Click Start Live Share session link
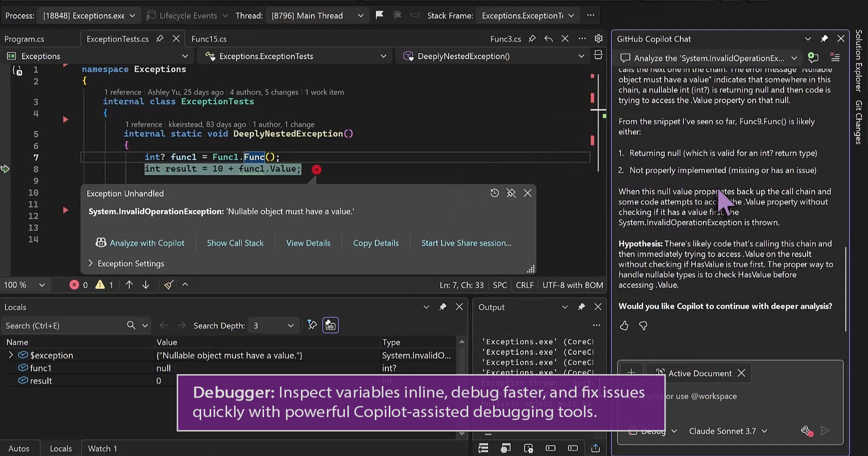Viewport: 868px width, 456px height. pos(466,243)
